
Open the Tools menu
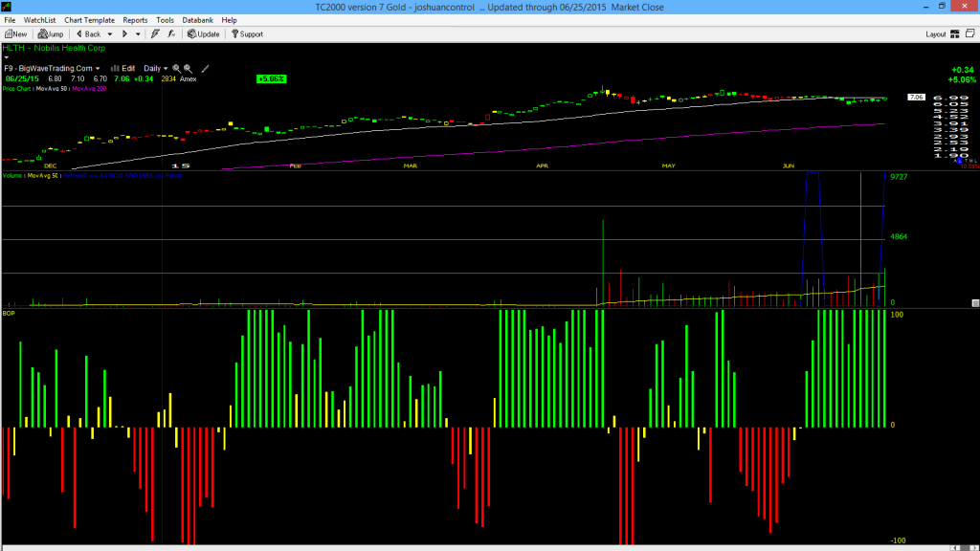(165, 20)
